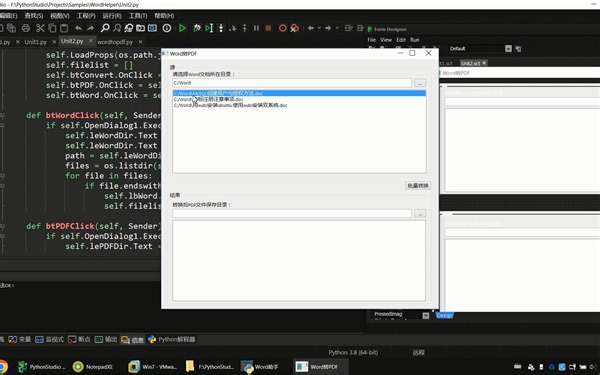This screenshot has width=600, height=375.
Task: Open the 运行(R) menu
Action: coord(112,16)
